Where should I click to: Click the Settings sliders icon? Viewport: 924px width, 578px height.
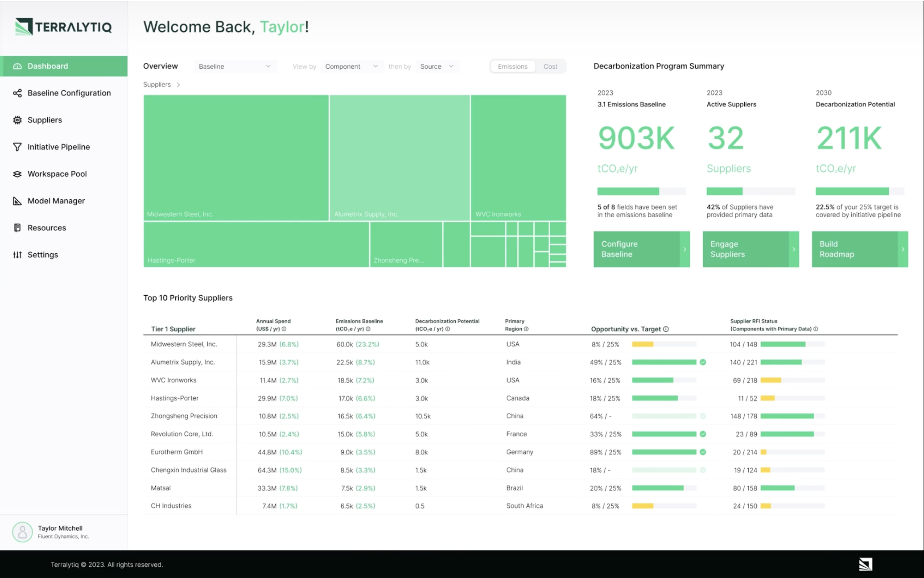pos(17,255)
